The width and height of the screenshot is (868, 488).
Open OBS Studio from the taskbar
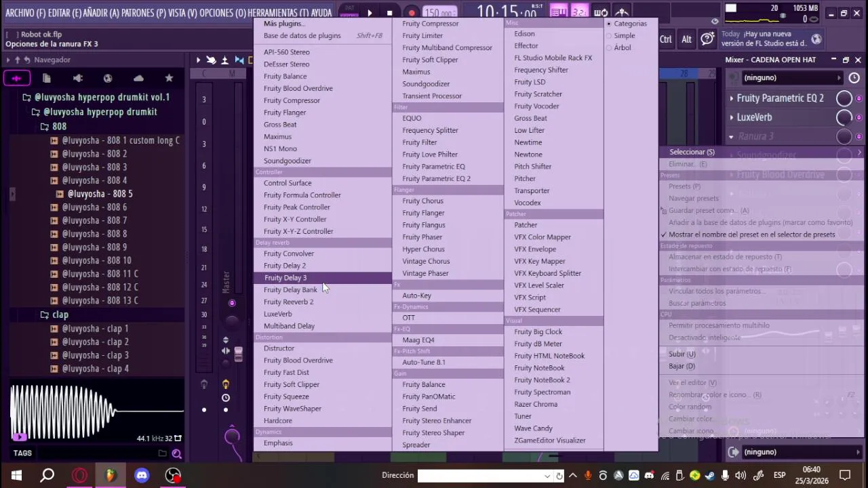[x=174, y=475]
